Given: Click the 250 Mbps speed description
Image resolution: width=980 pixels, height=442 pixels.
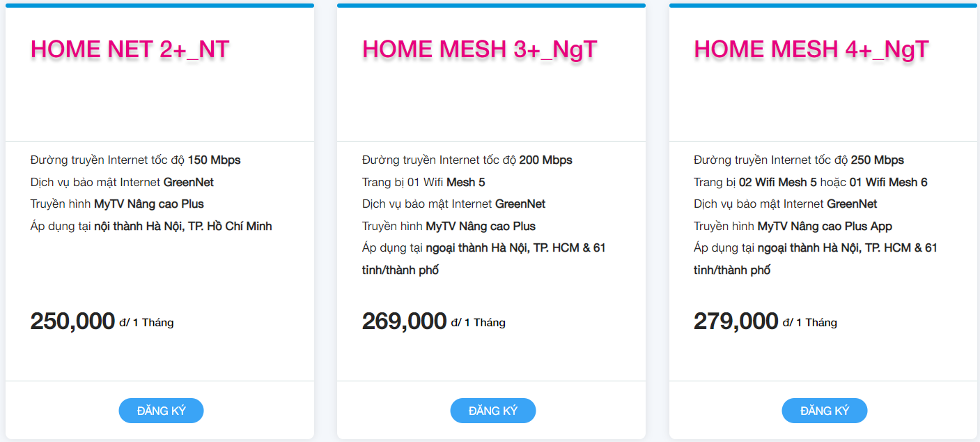Looking at the screenshot, I should (x=798, y=160).
